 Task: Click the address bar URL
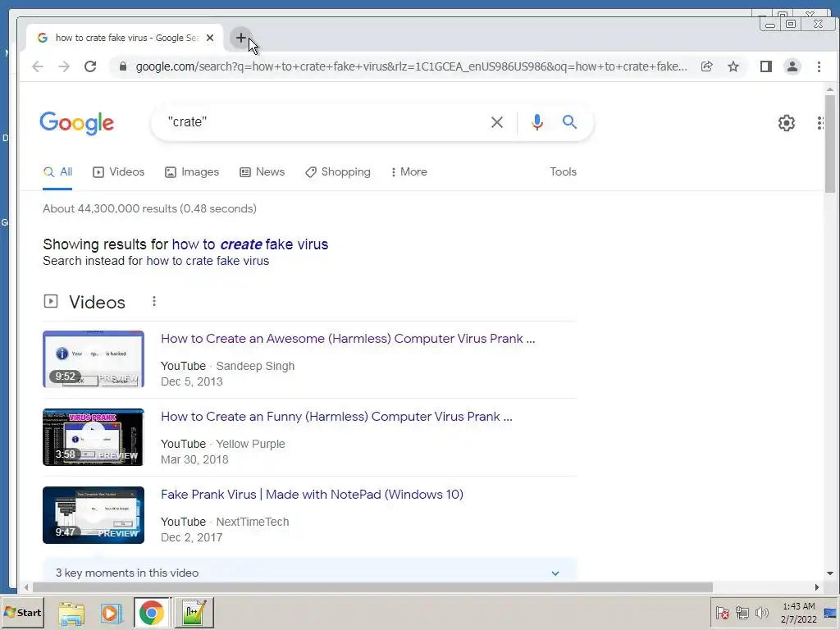pos(412,66)
